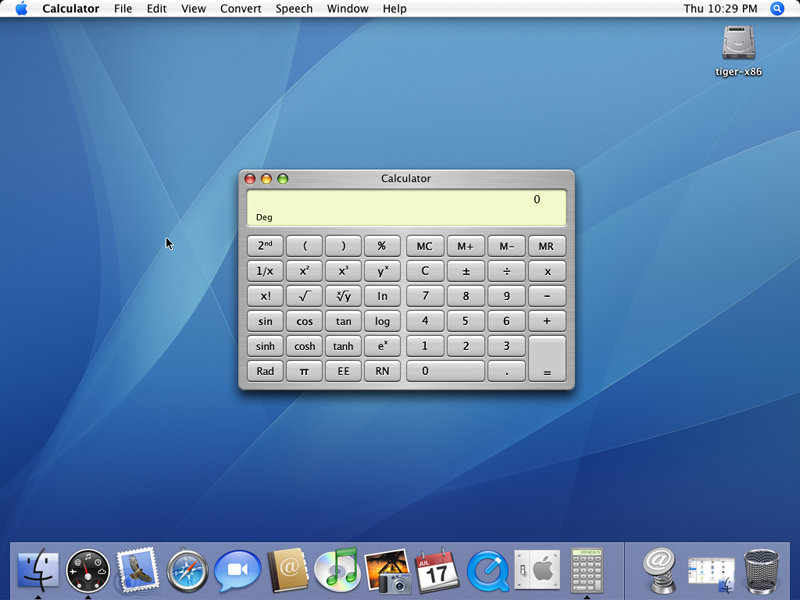This screenshot has height=600, width=800.
Task: Open System Preferences from the Dock
Action: [x=537, y=570]
